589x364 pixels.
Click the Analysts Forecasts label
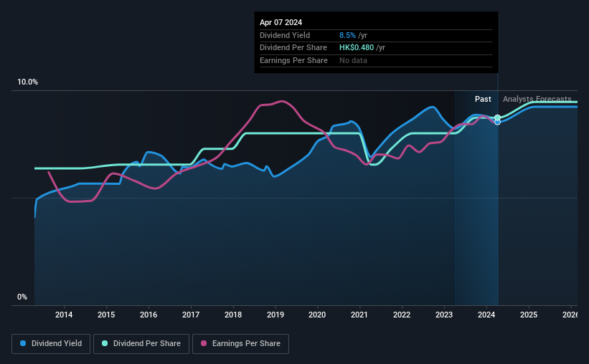pyautogui.click(x=537, y=99)
